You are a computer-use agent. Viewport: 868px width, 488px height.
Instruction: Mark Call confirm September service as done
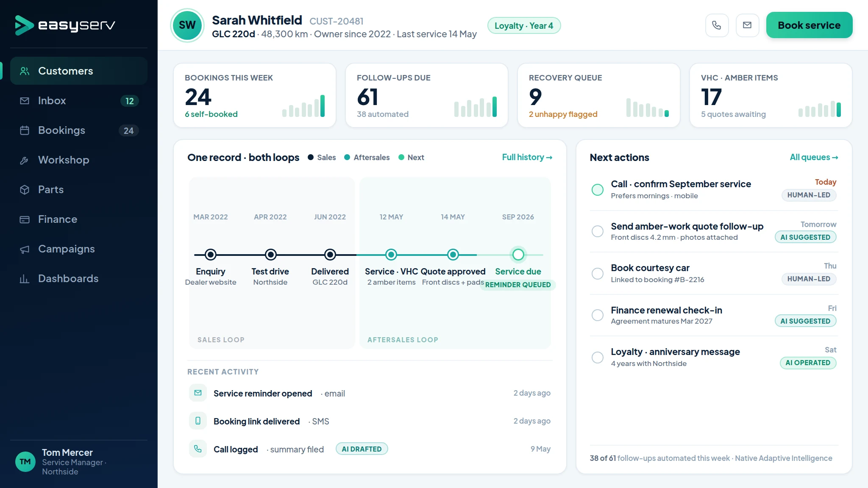(598, 190)
